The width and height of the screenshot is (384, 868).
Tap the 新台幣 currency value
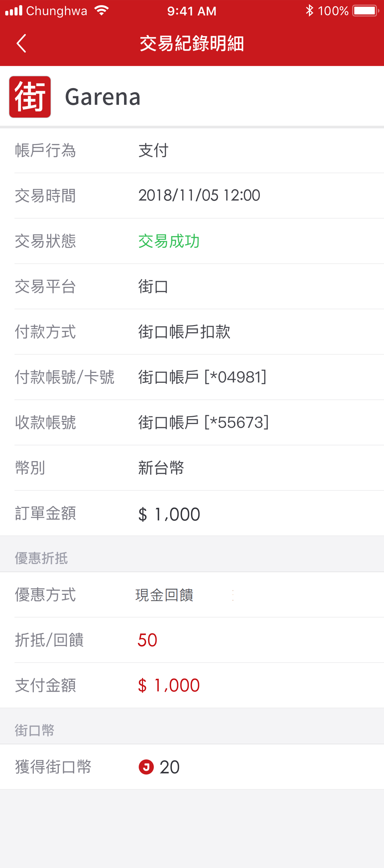pos(161,468)
